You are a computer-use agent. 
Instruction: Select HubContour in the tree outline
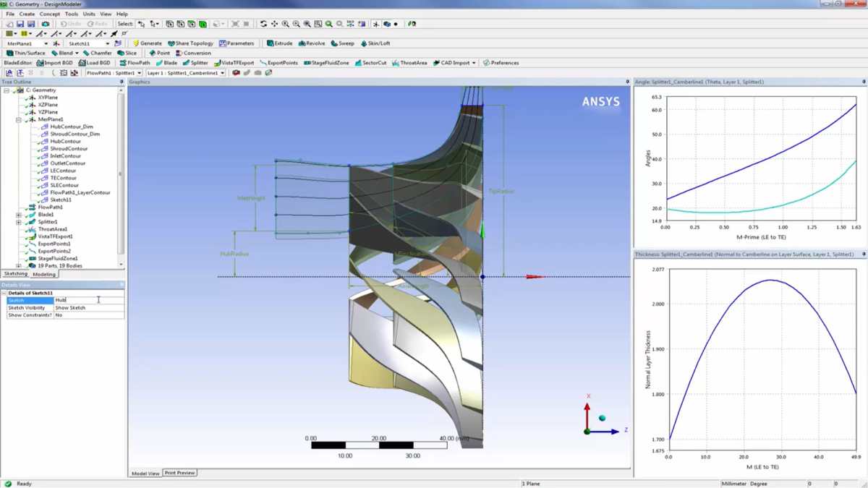tap(66, 141)
